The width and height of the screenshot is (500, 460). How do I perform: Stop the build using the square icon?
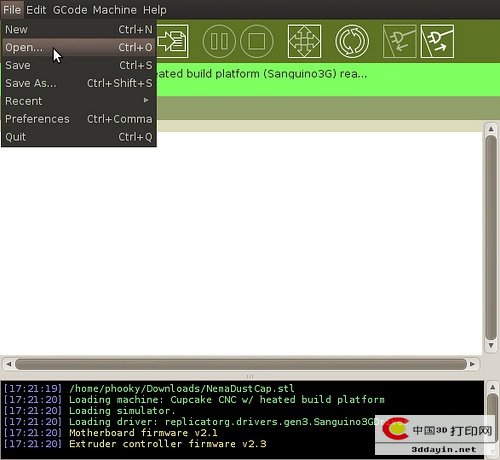pyautogui.click(x=257, y=41)
